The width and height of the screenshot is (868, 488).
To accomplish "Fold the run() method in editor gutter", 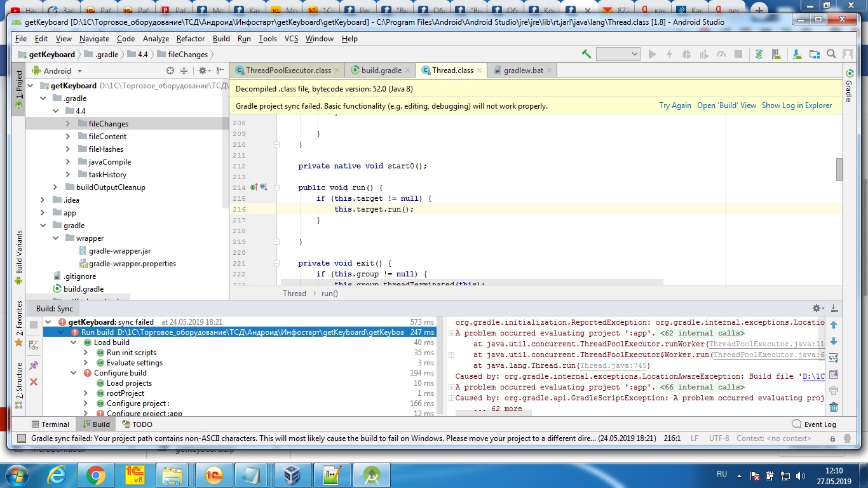I will click(x=276, y=187).
